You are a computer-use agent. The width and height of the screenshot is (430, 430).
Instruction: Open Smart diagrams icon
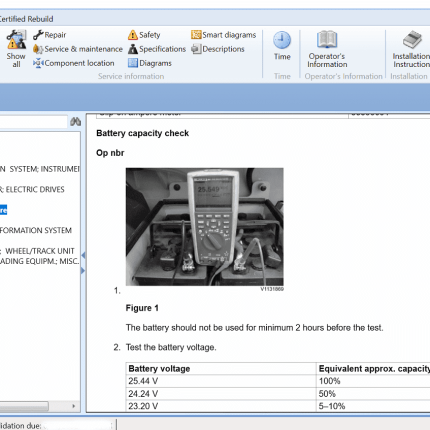point(196,35)
